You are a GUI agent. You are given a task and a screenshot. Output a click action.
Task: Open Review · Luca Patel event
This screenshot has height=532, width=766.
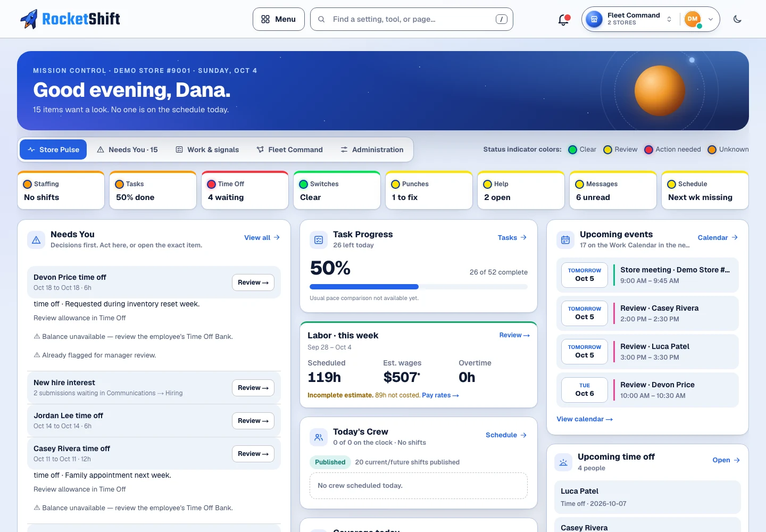point(647,352)
